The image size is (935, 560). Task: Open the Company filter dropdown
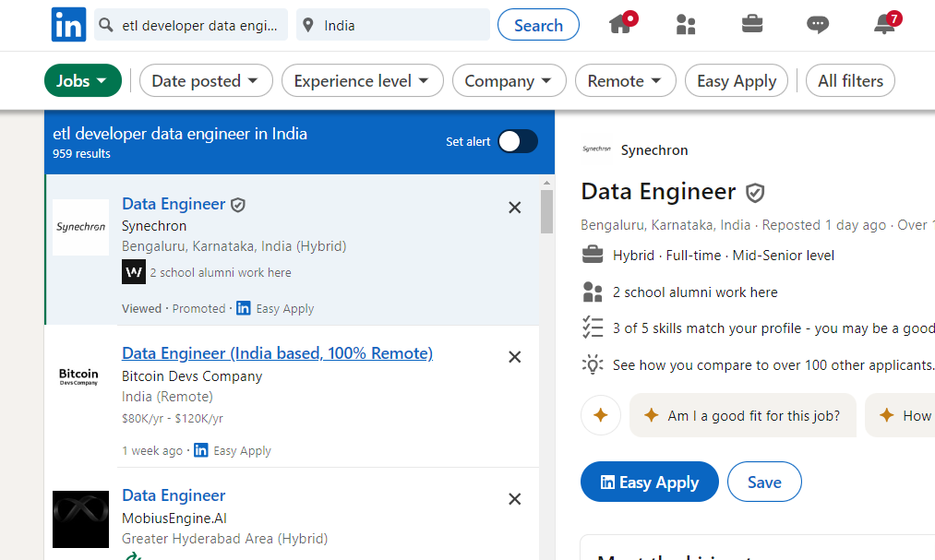[509, 81]
